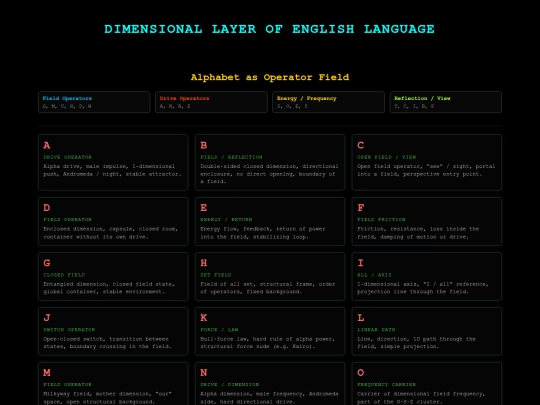The width and height of the screenshot is (540, 405).
Task: Click the 'Carrier of dimensional field frequency' description
Action: tap(421, 397)
